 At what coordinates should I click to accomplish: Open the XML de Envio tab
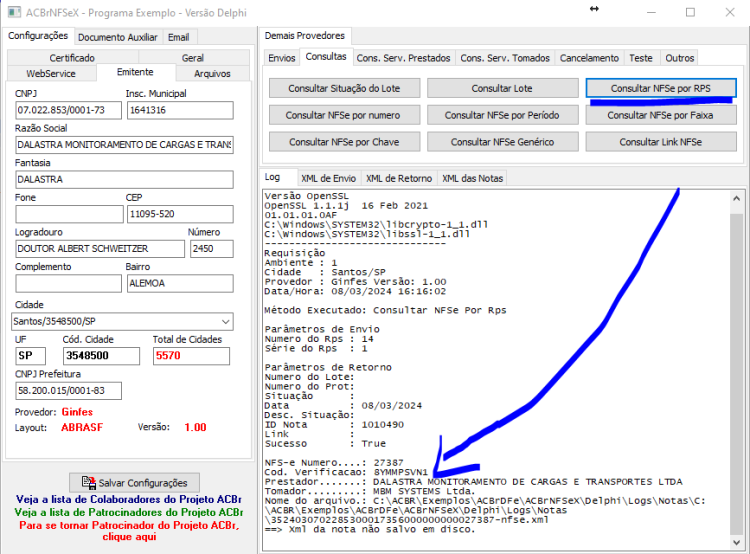329,178
